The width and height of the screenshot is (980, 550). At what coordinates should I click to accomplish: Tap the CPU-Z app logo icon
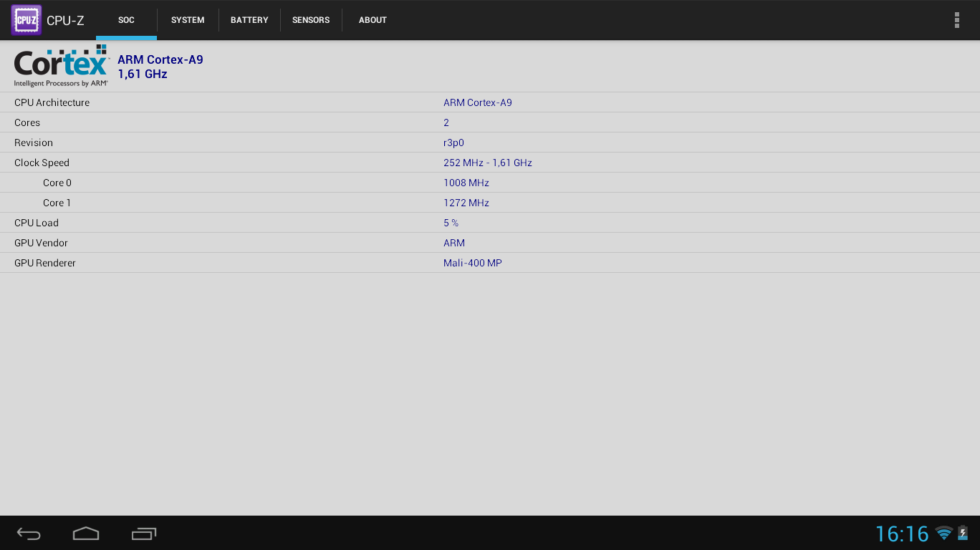[26, 20]
